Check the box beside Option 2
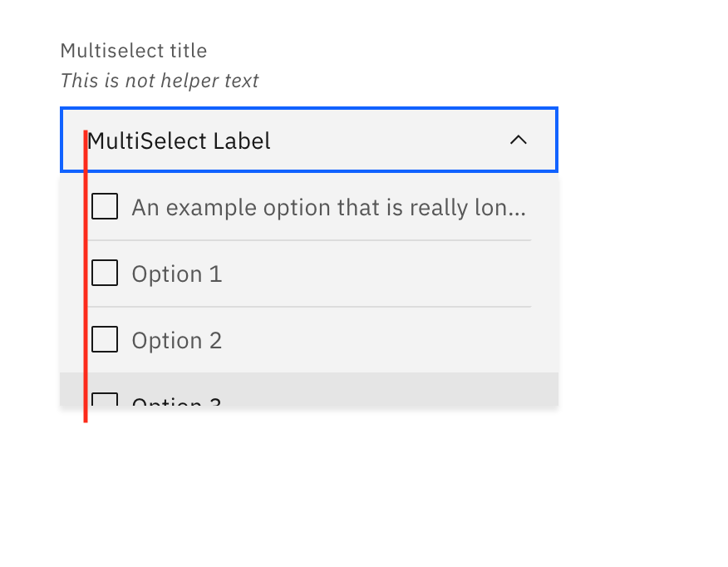Viewport: 728px width, 567px height. (x=104, y=338)
